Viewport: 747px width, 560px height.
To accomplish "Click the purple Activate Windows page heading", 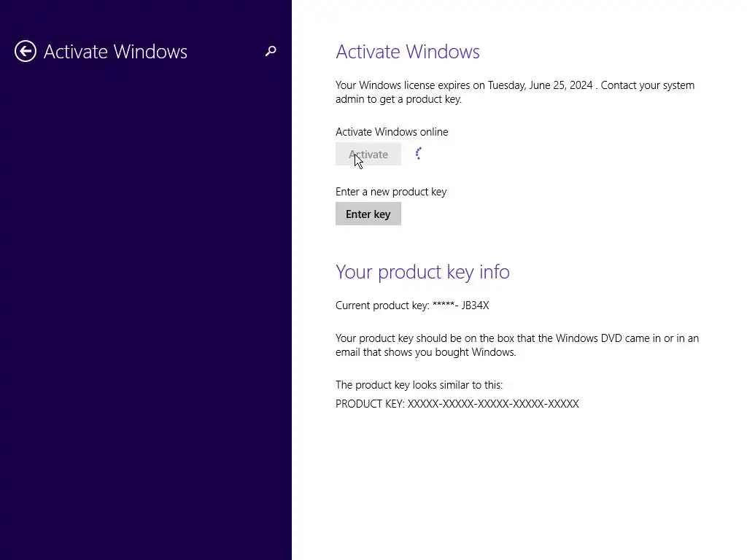I will (x=407, y=52).
